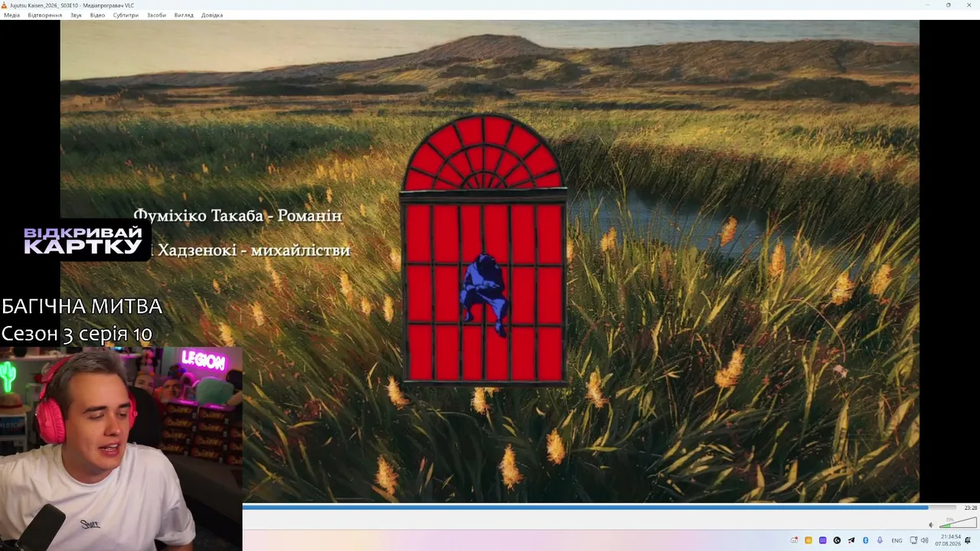This screenshot has height=551, width=980.
Task: Open the network status tray icon
Action: pos(913,540)
